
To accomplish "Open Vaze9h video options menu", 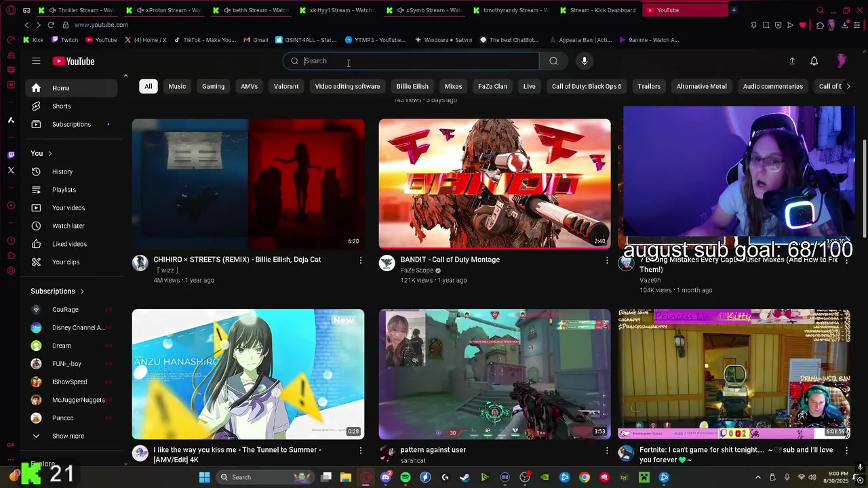I will 846,260.
